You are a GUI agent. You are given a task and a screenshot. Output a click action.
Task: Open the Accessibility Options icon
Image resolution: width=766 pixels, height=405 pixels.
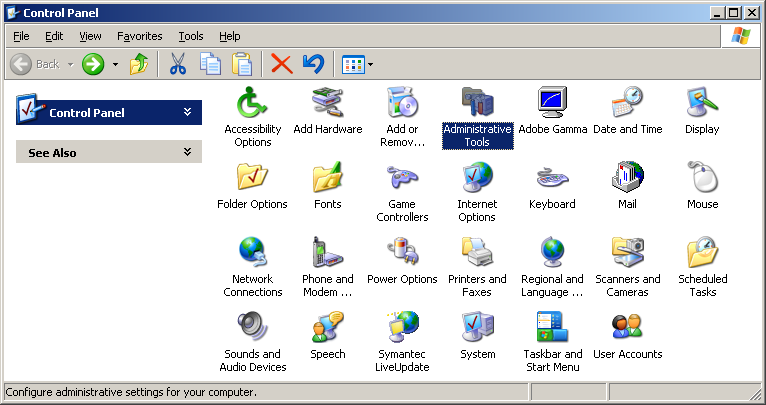252,103
